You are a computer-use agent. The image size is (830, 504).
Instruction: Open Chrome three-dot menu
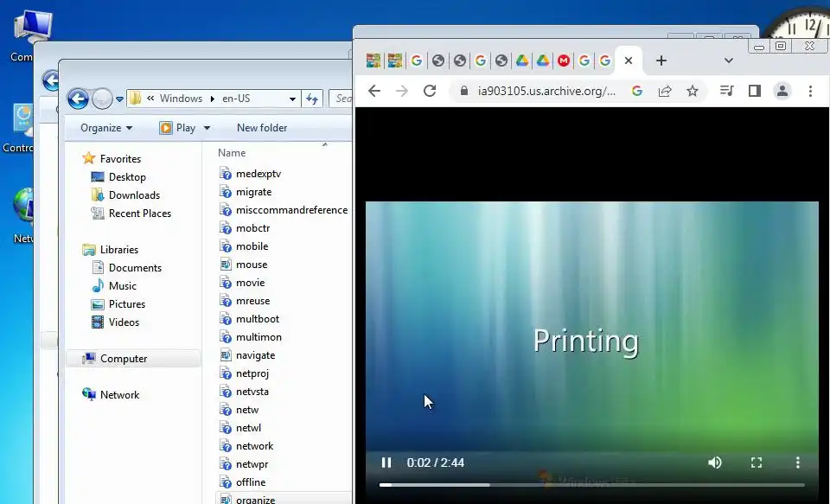point(810,91)
